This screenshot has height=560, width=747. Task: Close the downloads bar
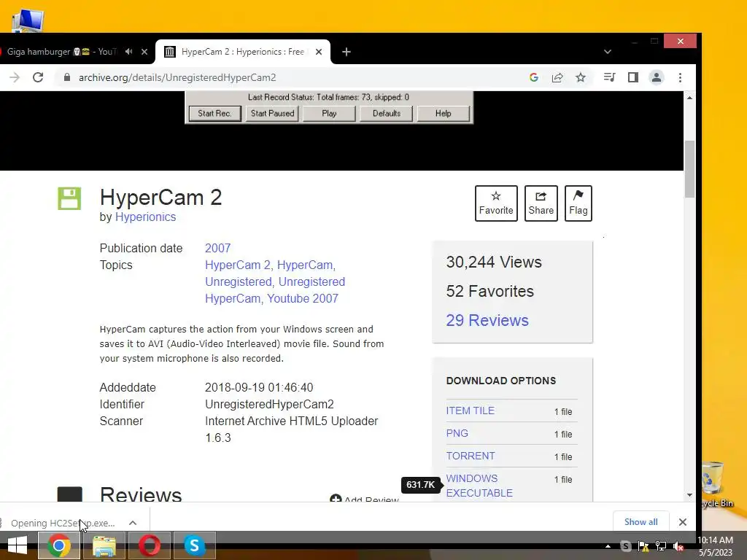[682, 522]
